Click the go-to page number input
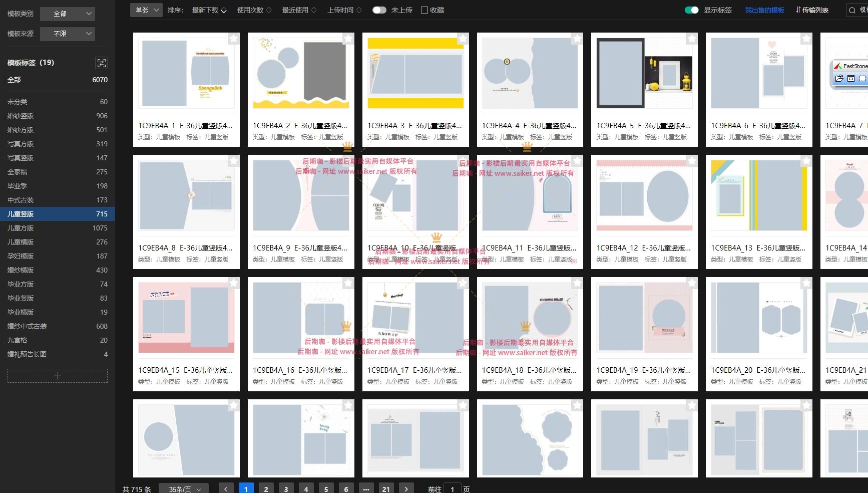Image resolution: width=868 pixels, height=493 pixels. coord(452,489)
